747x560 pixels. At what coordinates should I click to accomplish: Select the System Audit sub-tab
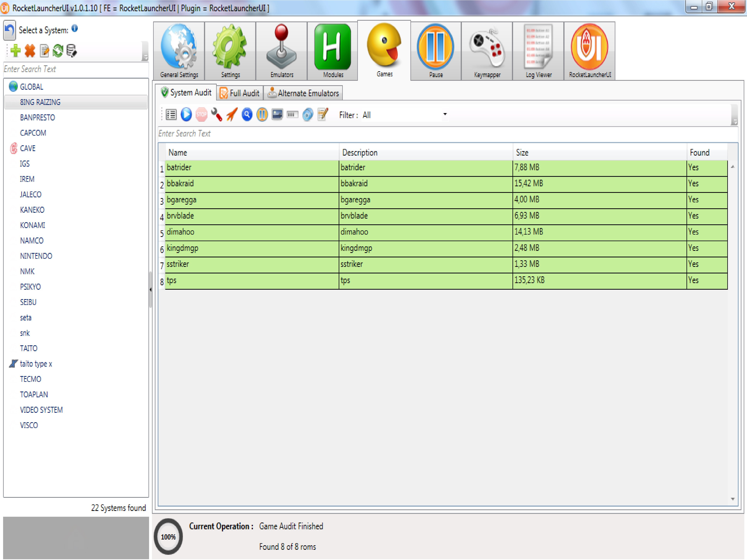coord(186,93)
